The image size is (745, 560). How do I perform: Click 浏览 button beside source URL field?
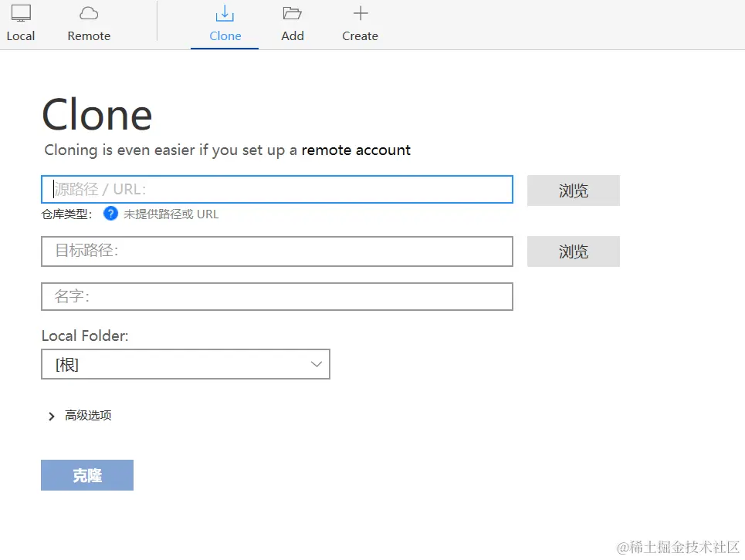click(574, 191)
